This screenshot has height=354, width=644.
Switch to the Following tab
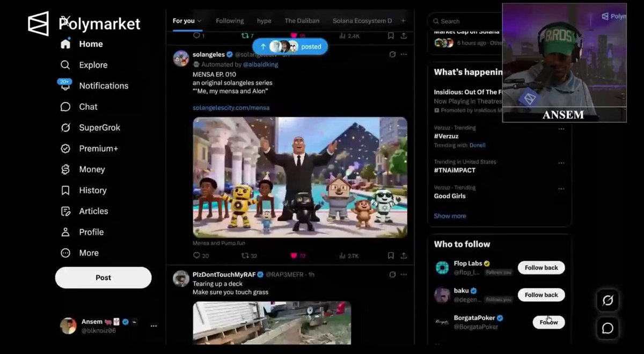point(230,21)
